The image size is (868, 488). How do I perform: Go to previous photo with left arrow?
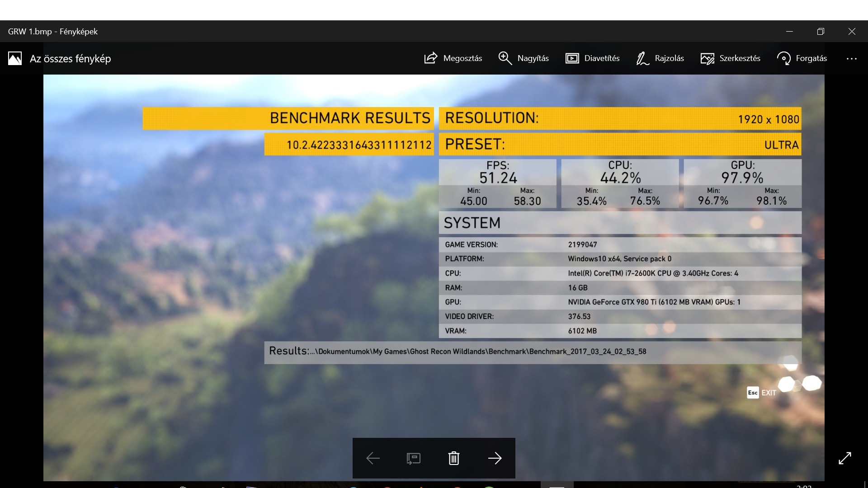[373, 458]
